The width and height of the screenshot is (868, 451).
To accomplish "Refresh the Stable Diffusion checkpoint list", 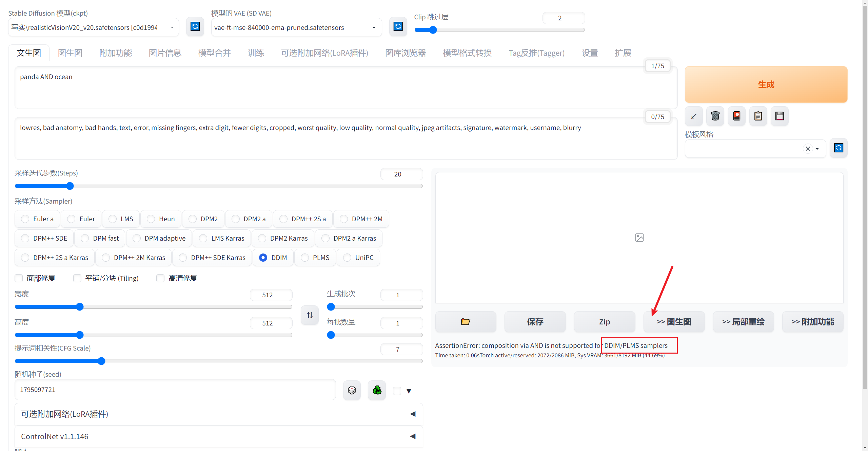I will tap(195, 26).
